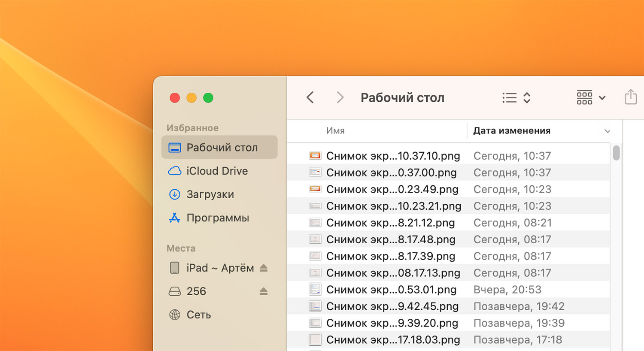
Task: Select file Снимок экр...10.37.10.png
Action: (x=393, y=156)
